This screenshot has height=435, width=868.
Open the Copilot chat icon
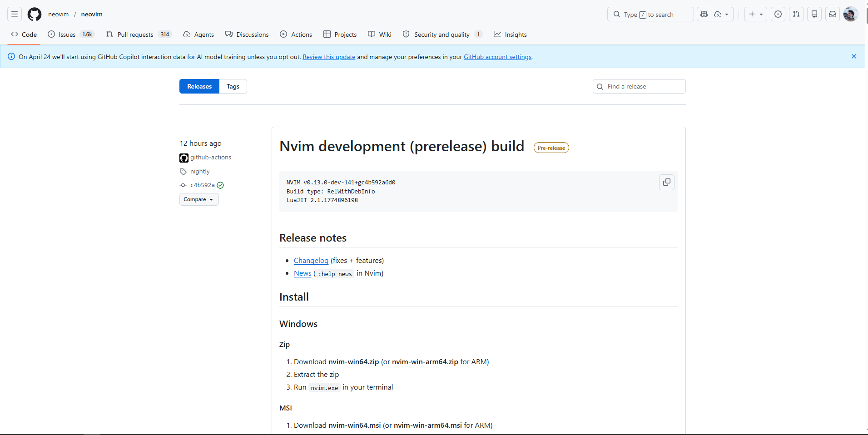click(x=704, y=14)
